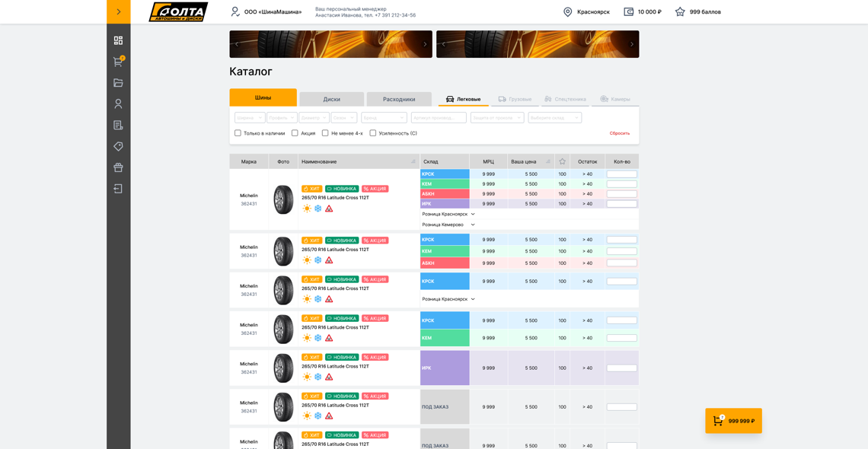This screenshot has height=449, width=868.
Task: Check the Акция filter checkbox
Action: click(x=295, y=133)
